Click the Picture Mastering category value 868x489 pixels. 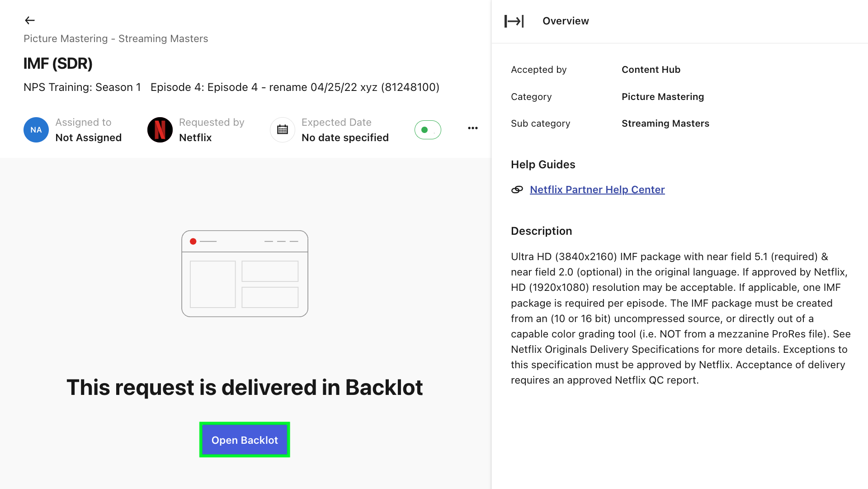[663, 97]
